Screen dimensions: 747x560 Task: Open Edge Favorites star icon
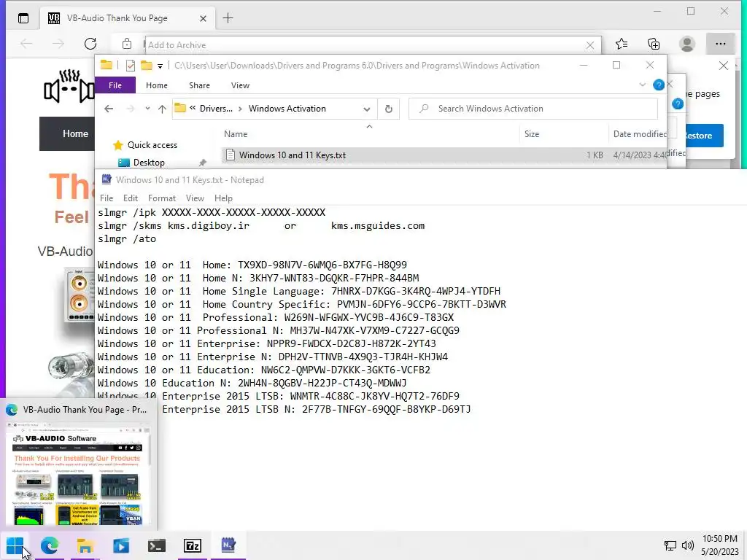coord(622,44)
